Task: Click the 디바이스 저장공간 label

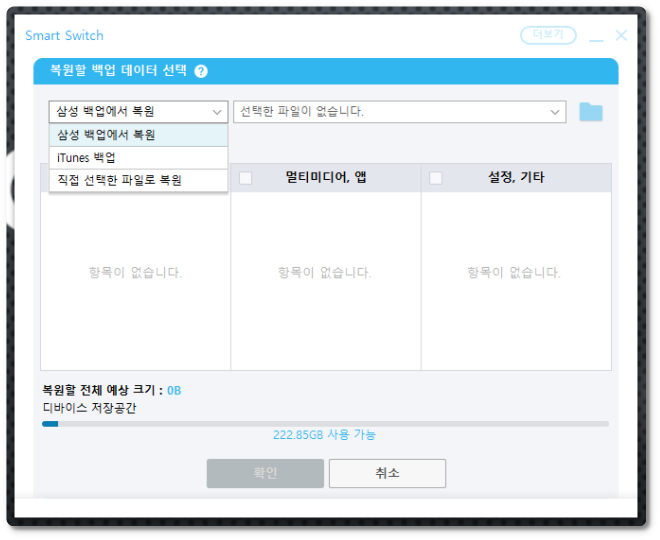Action: tap(89, 408)
